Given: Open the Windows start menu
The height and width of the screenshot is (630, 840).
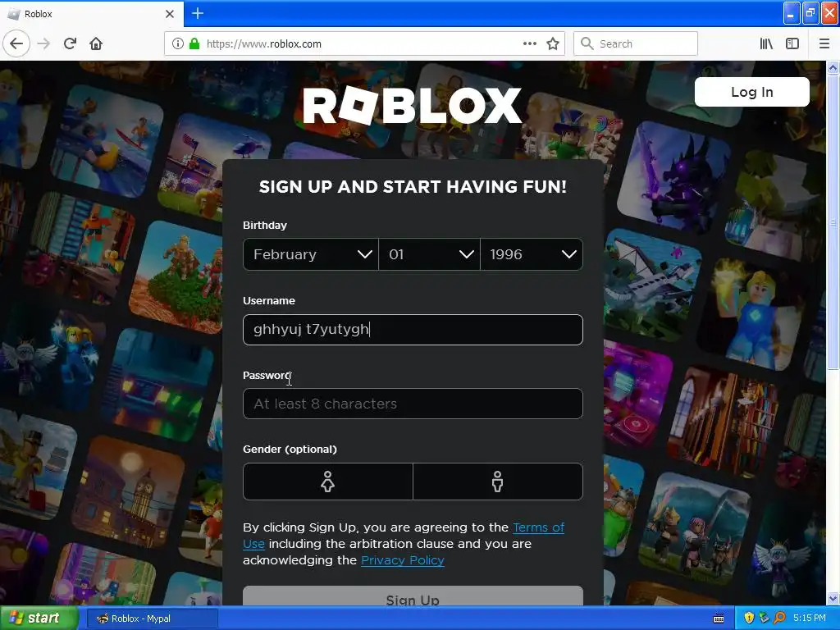Looking at the screenshot, I should [39, 619].
